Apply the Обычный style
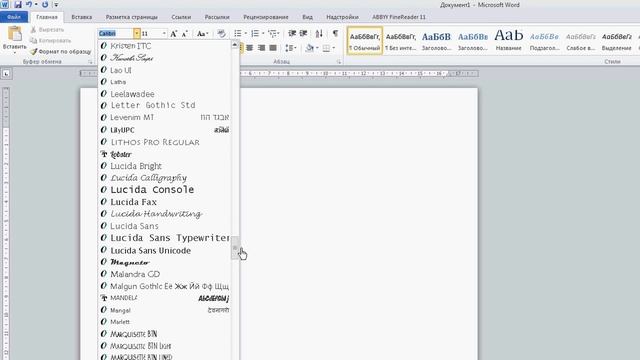 [x=365, y=41]
